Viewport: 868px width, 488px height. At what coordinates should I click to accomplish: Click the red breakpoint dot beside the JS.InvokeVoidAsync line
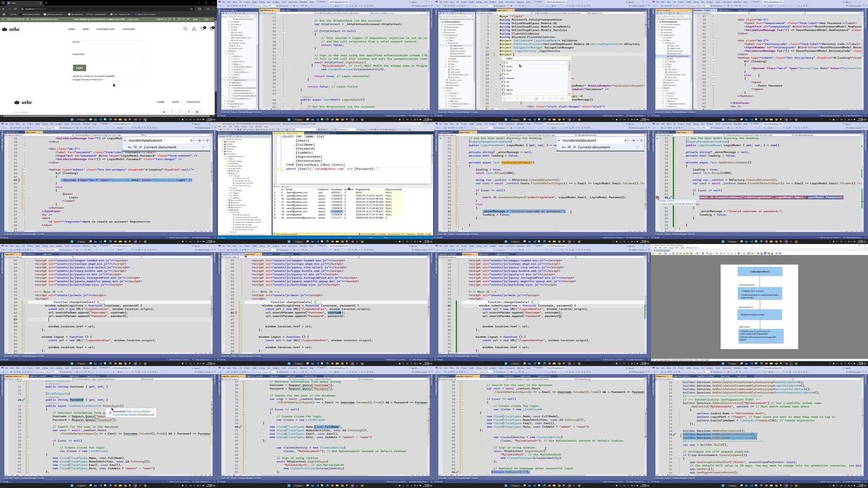pyautogui.click(x=657, y=197)
